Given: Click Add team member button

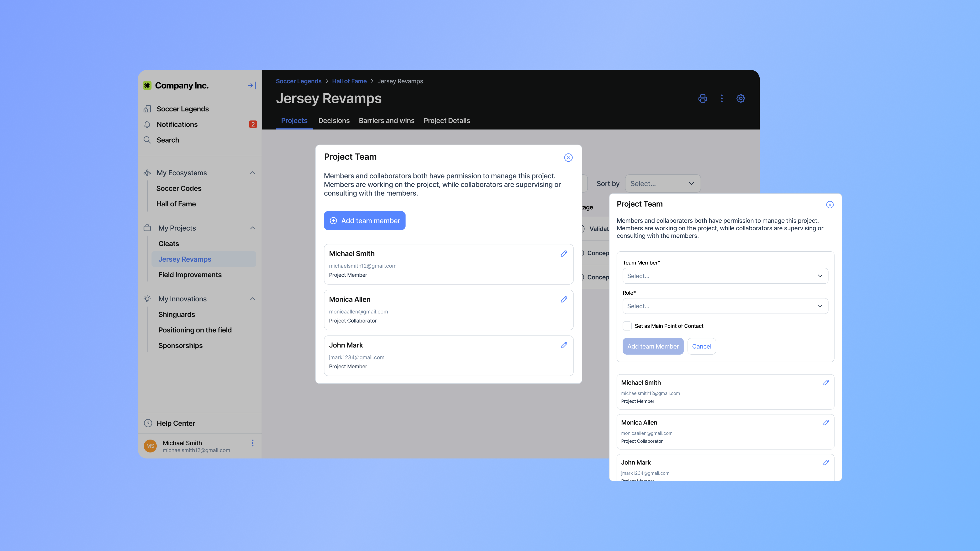Looking at the screenshot, I should point(364,220).
